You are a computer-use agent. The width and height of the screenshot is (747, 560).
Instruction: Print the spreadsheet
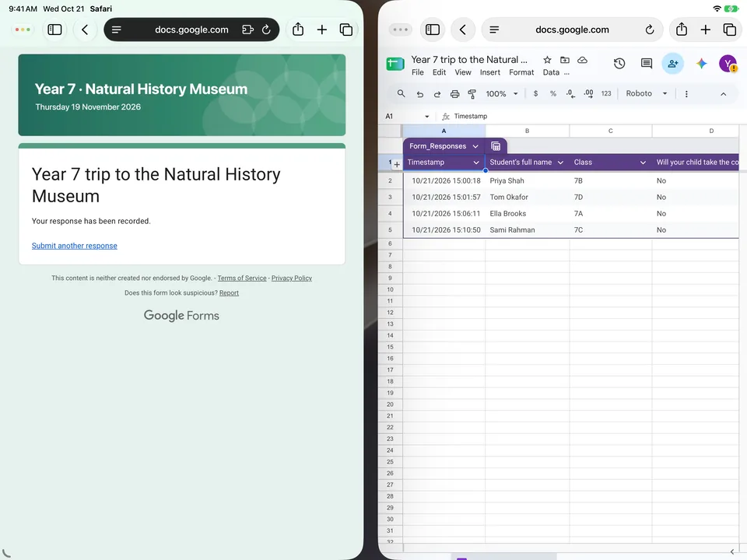pos(455,94)
